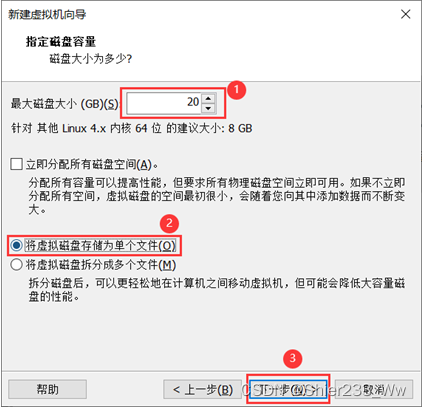422x408 pixels.
Task: Click the 最大磁盘大小 (GB)(S) label
Action: (x=64, y=104)
